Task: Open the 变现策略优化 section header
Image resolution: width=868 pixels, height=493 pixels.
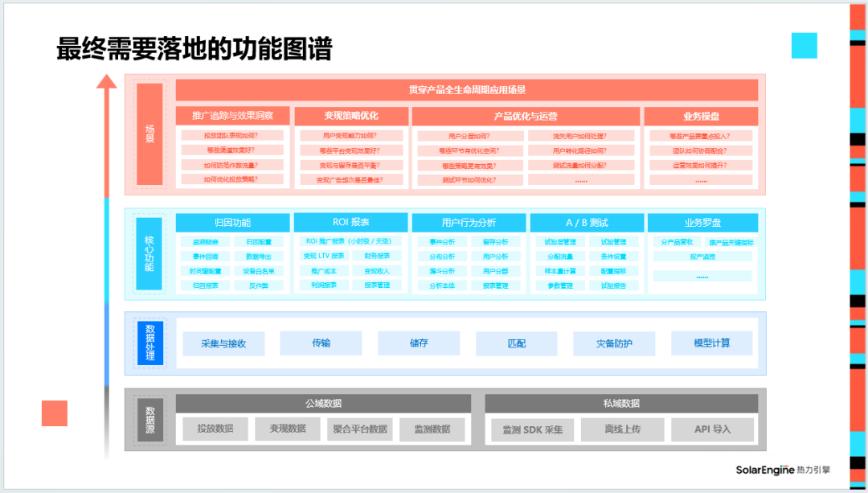Action: (x=351, y=115)
